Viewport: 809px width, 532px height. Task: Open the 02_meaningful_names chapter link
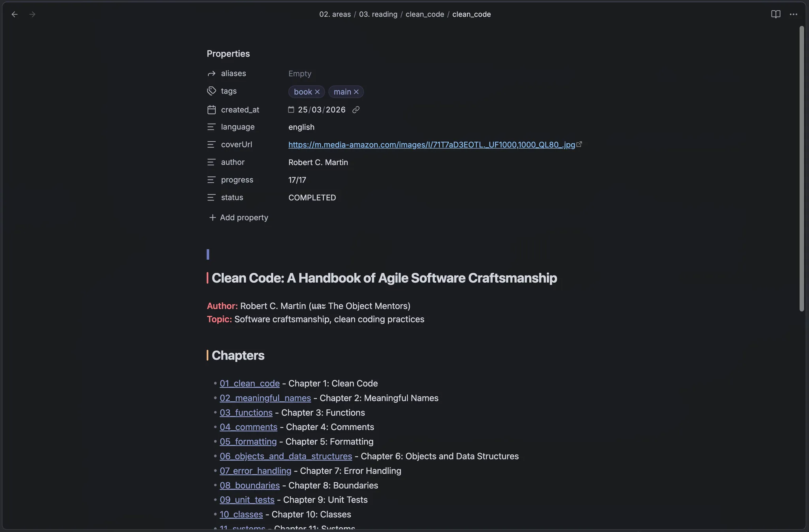coord(265,398)
